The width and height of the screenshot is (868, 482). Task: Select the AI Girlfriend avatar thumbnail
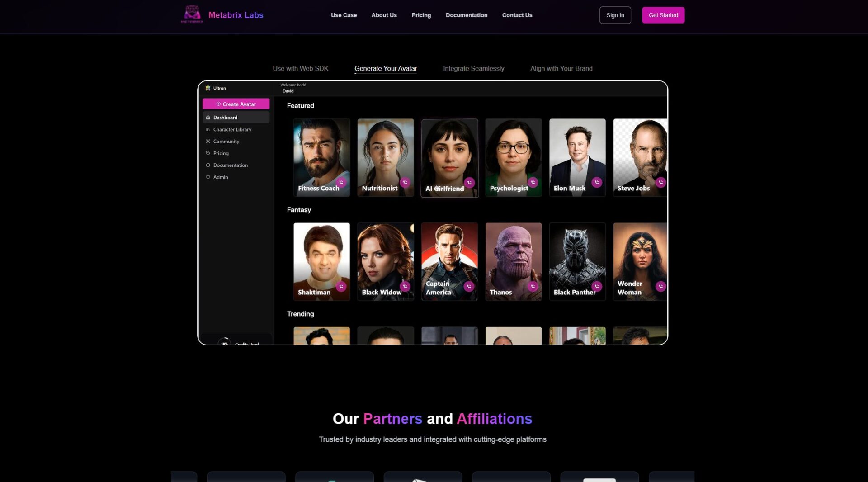[449, 154]
